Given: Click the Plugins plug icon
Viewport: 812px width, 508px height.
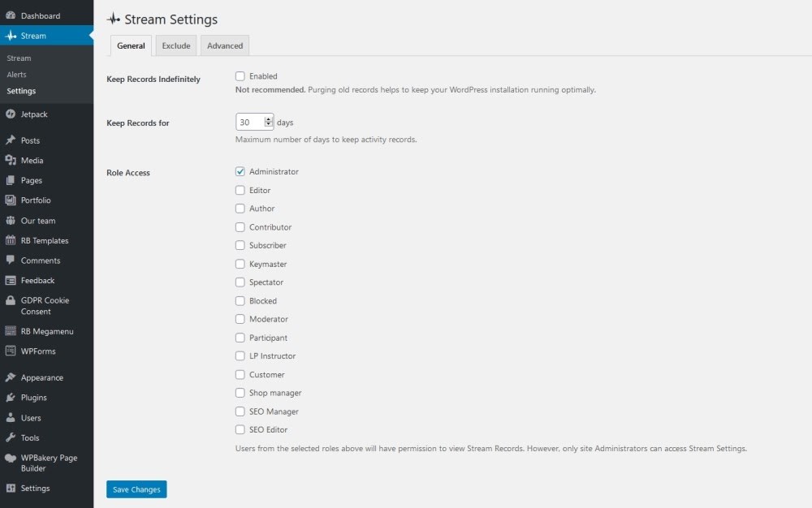Looking at the screenshot, I should click(x=11, y=398).
